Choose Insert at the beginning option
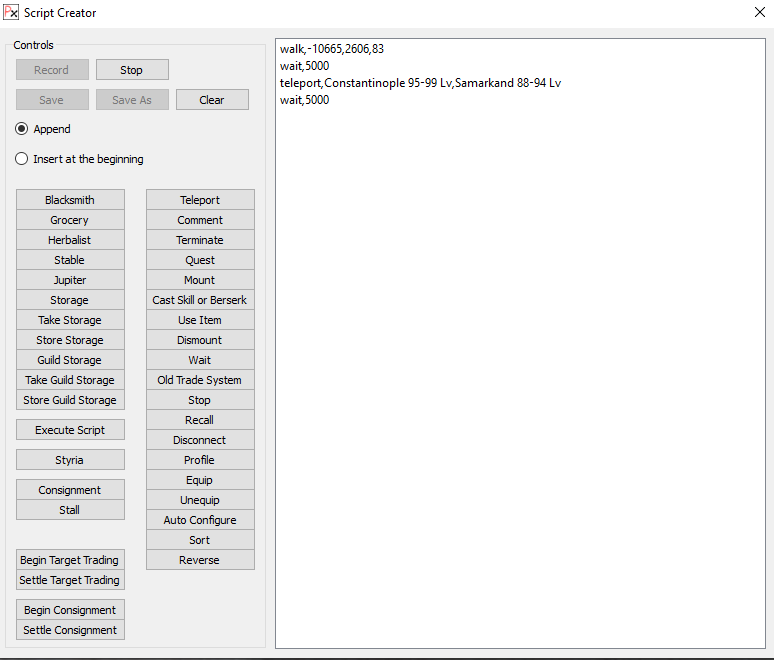The height and width of the screenshot is (660, 774). [22, 159]
